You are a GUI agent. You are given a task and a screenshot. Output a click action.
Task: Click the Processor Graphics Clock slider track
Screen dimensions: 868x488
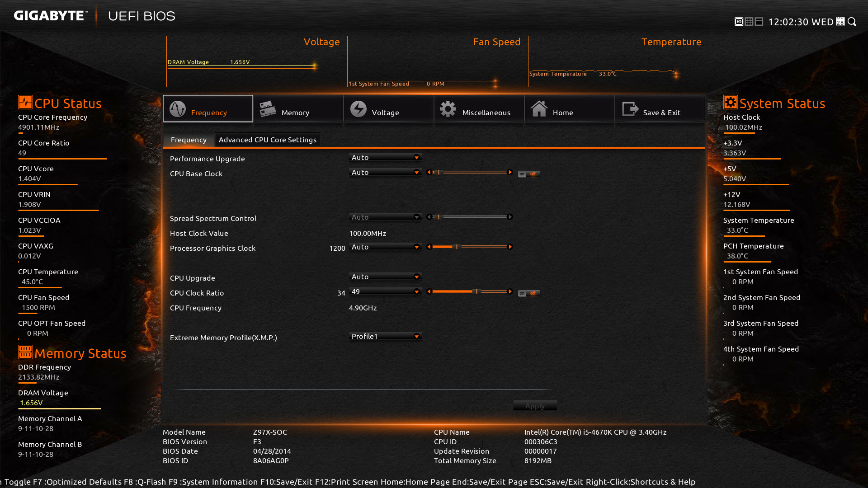coord(470,247)
